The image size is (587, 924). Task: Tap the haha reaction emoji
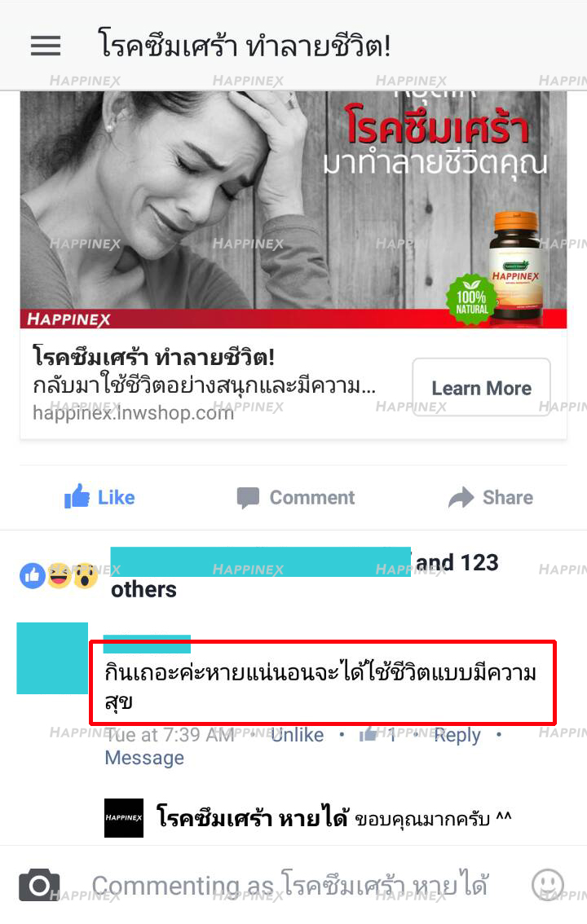coord(60,576)
